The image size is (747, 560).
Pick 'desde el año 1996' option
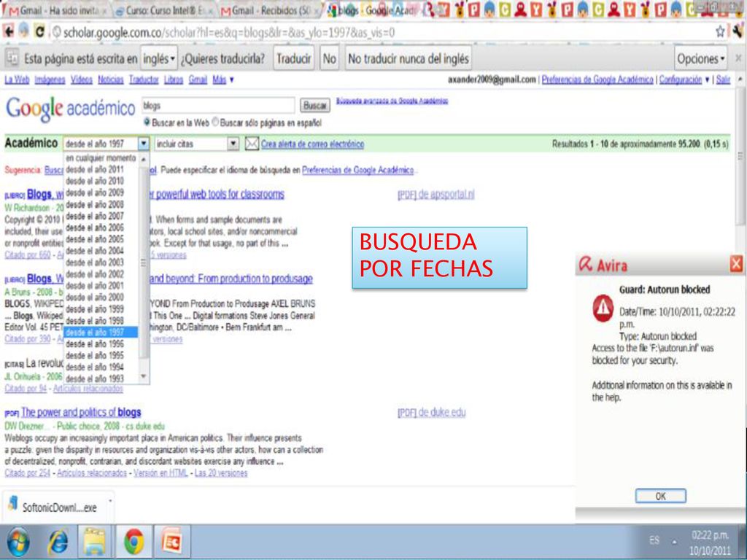point(101,344)
